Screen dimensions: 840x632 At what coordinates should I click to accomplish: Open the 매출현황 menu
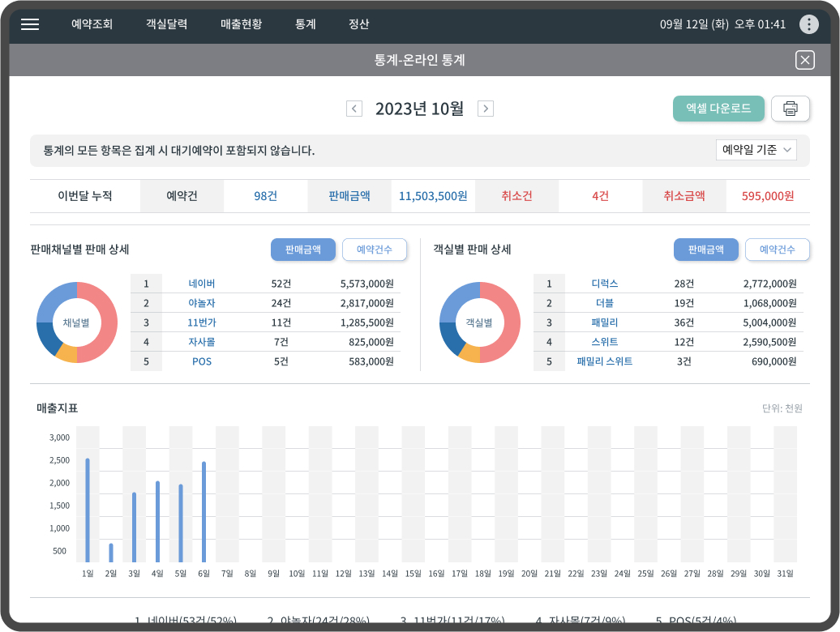241,24
